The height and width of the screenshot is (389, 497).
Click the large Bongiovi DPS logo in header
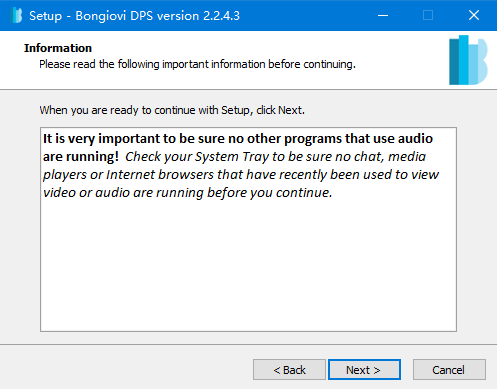pyautogui.click(x=468, y=60)
